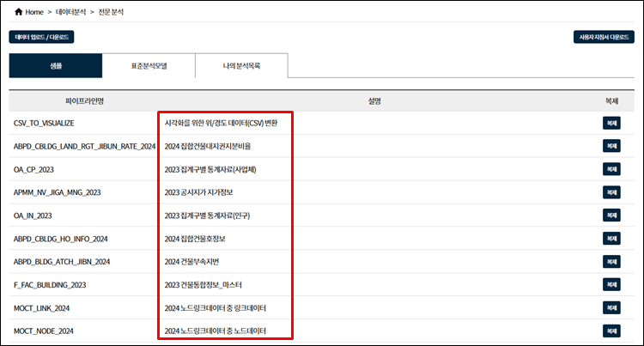Select pipeline ABPD_CBLDG_HO_INFO_2024

(61, 239)
